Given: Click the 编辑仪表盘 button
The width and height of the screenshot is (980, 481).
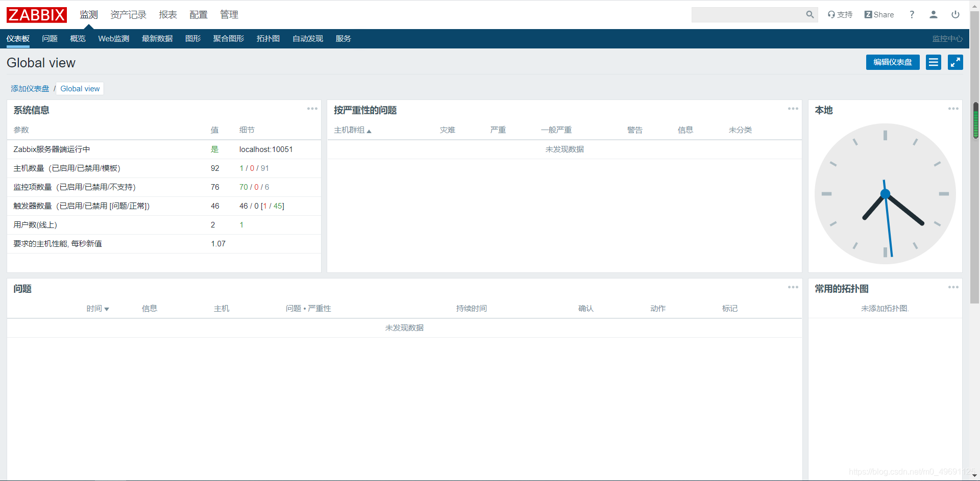Looking at the screenshot, I should coord(893,62).
